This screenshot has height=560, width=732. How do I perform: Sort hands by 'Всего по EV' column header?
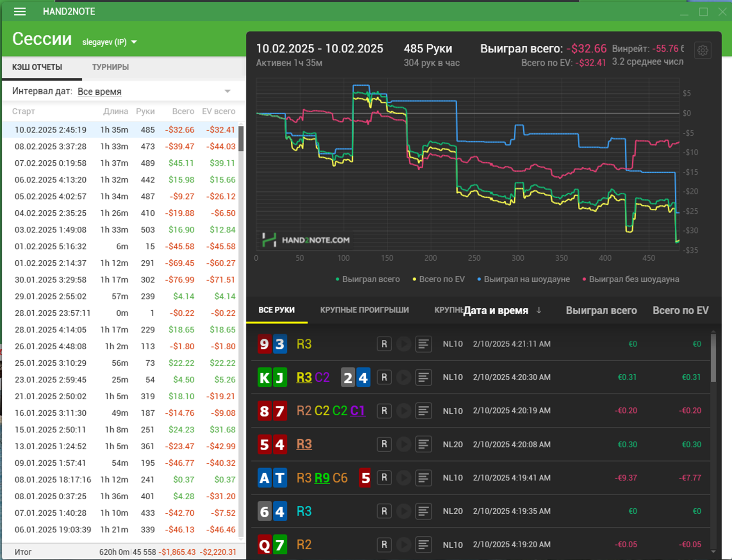[681, 311]
